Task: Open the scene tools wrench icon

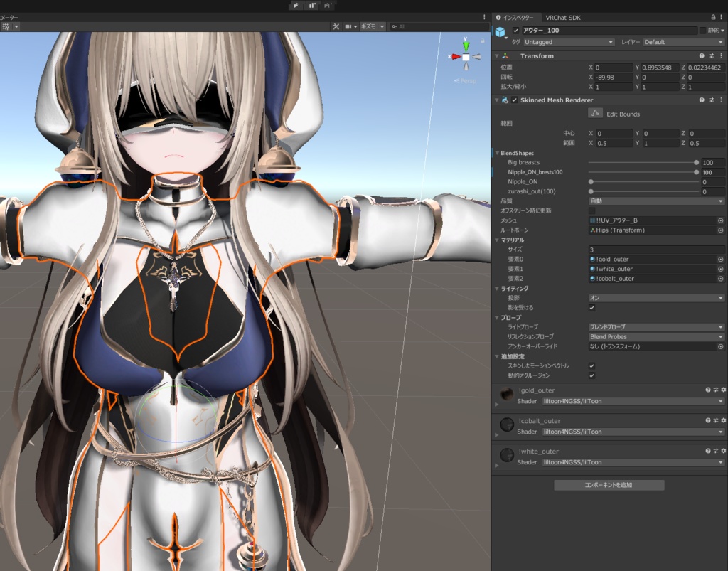Action: 336,26
